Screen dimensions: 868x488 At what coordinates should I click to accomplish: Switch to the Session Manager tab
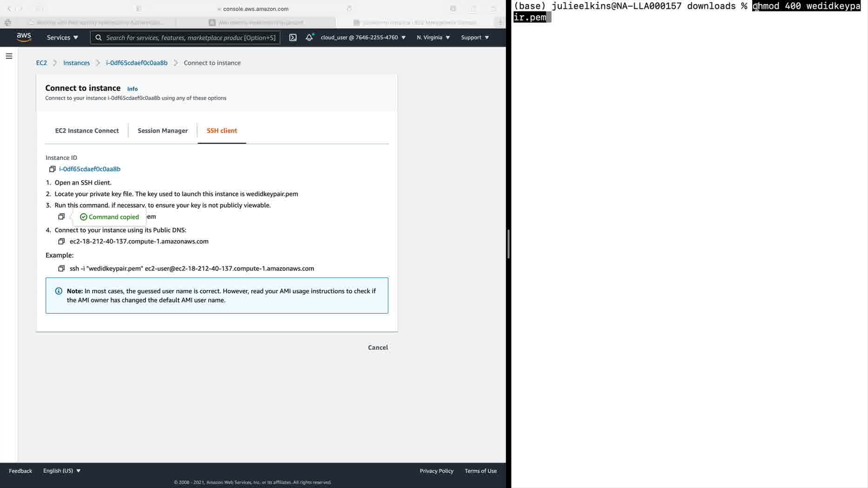(163, 131)
